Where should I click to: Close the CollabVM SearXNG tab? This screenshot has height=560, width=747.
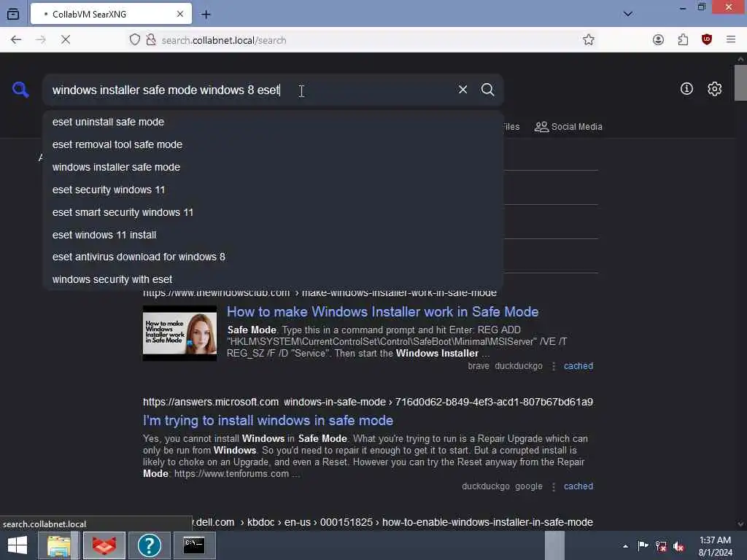pyautogui.click(x=180, y=15)
